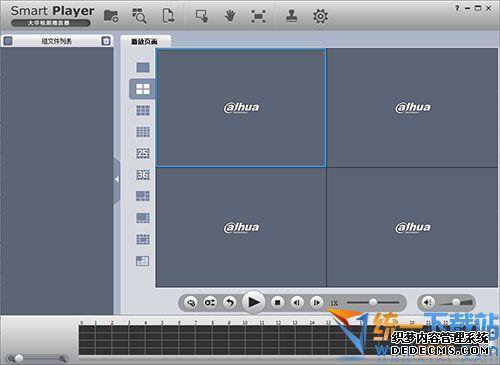Collapse the file list side panel
Viewport: 500px width, 365px height.
click(117, 179)
